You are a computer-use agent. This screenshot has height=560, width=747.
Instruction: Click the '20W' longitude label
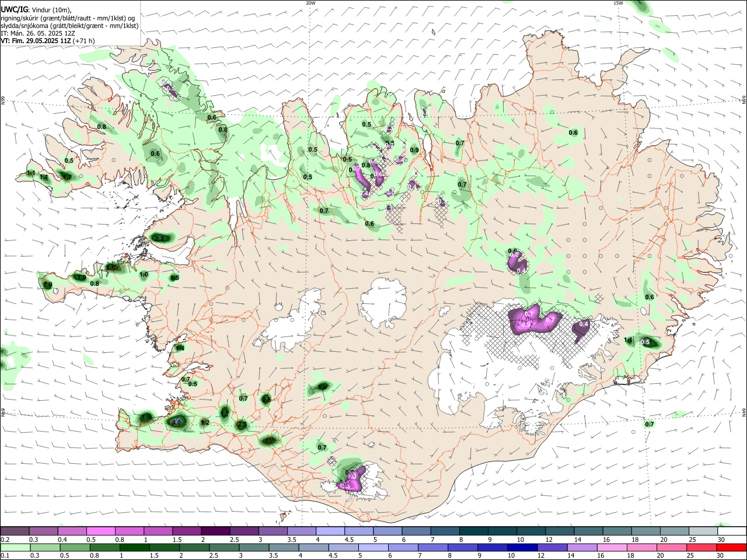point(310,3)
